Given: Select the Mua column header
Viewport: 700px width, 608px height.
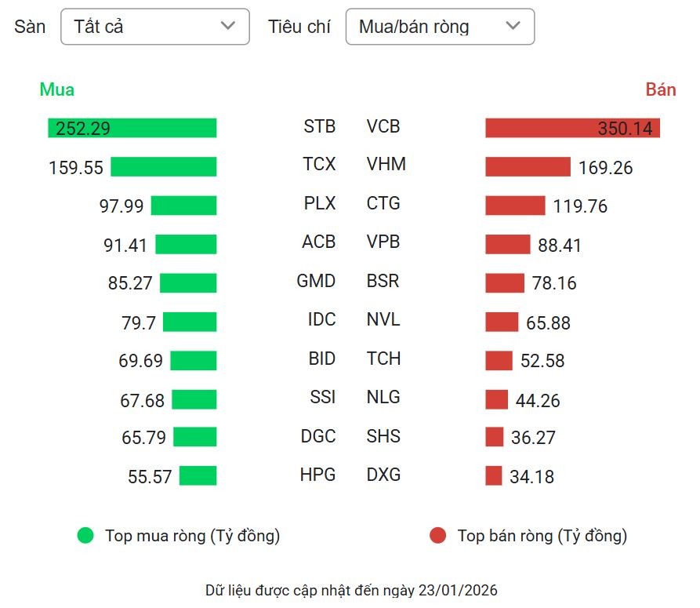Looking at the screenshot, I should click(x=56, y=89).
